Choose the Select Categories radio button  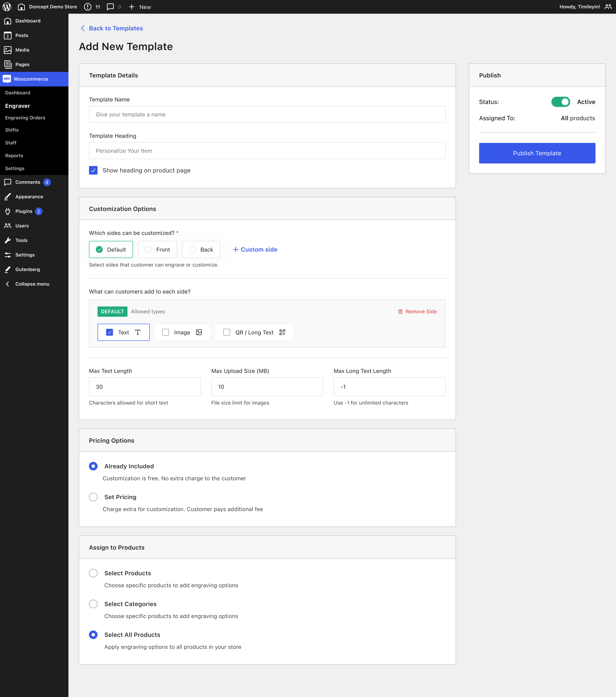[93, 604]
